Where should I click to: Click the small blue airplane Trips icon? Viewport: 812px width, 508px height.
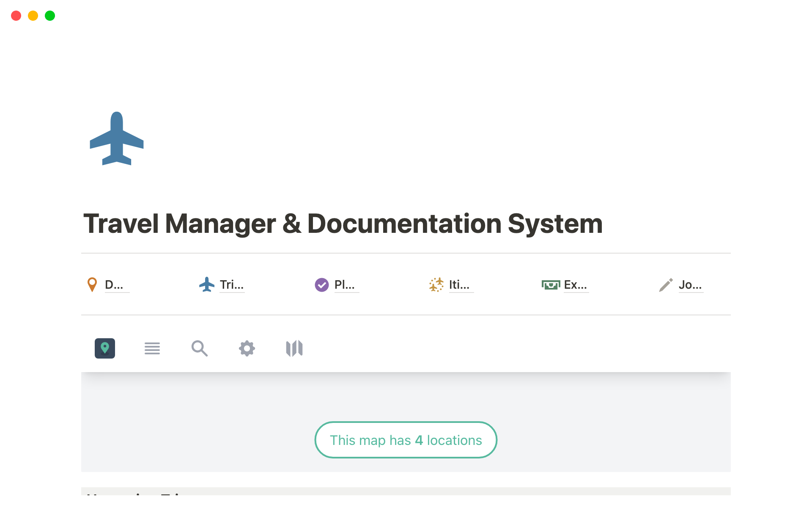click(x=207, y=285)
